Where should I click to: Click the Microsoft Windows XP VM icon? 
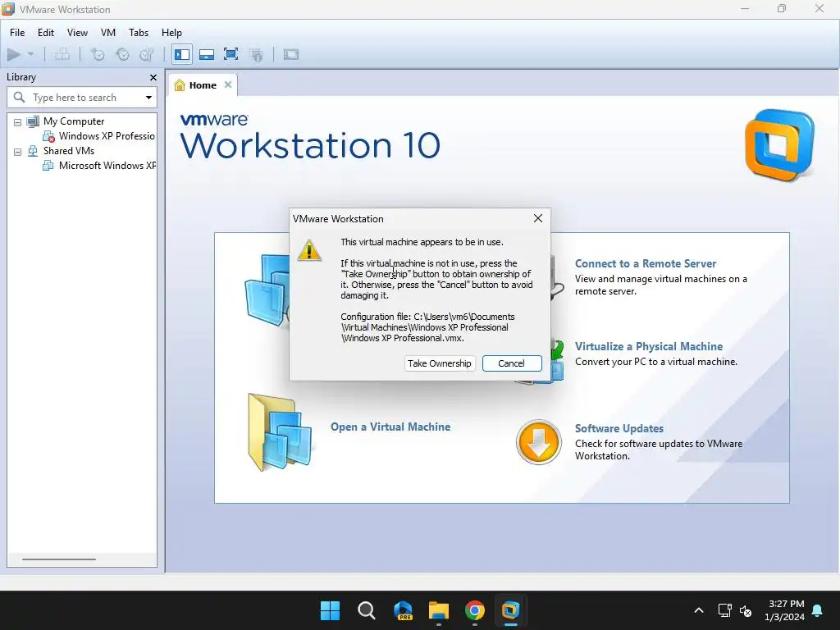[48, 166]
